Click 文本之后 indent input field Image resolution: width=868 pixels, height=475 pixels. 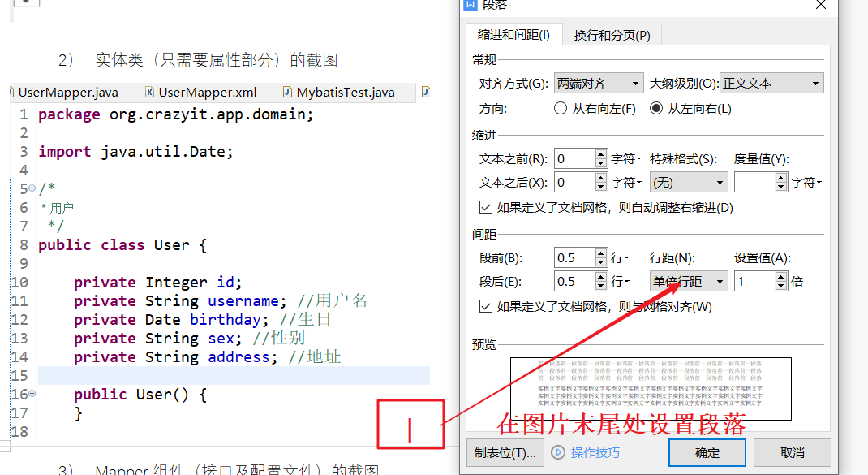[x=575, y=183]
